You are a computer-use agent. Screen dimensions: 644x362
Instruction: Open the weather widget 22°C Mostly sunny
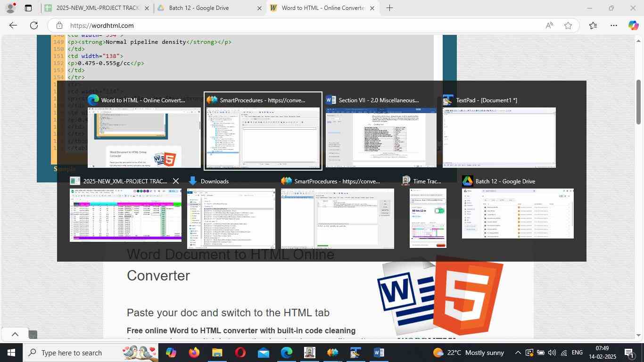click(x=468, y=353)
